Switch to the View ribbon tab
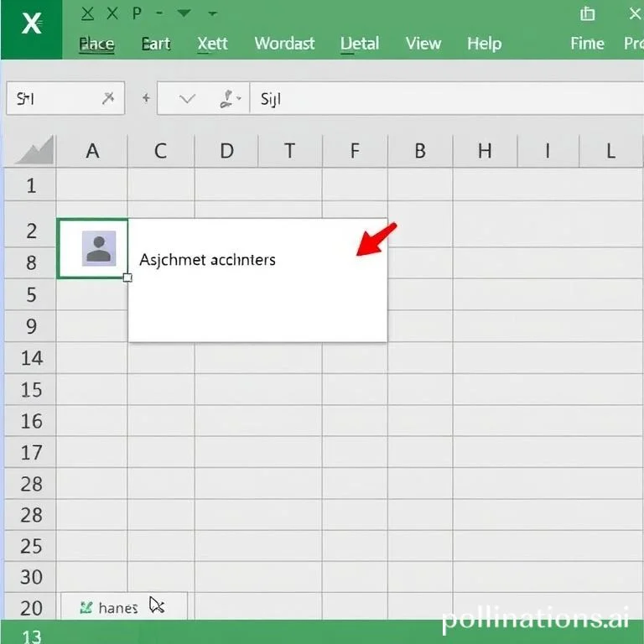The width and height of the screenshot is (644, 644). [x=423, y=44]
